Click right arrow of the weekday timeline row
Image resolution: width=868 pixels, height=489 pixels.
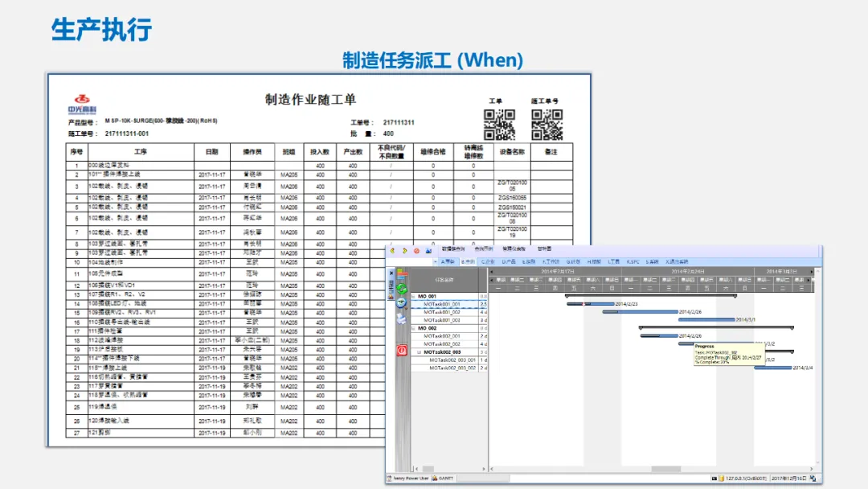coord(809,280)
